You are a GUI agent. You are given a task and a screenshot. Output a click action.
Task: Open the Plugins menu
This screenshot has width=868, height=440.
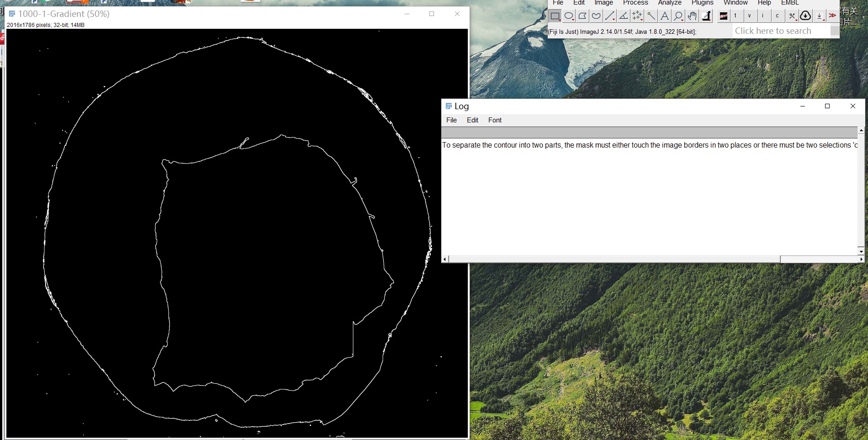(x=702, y=3)
